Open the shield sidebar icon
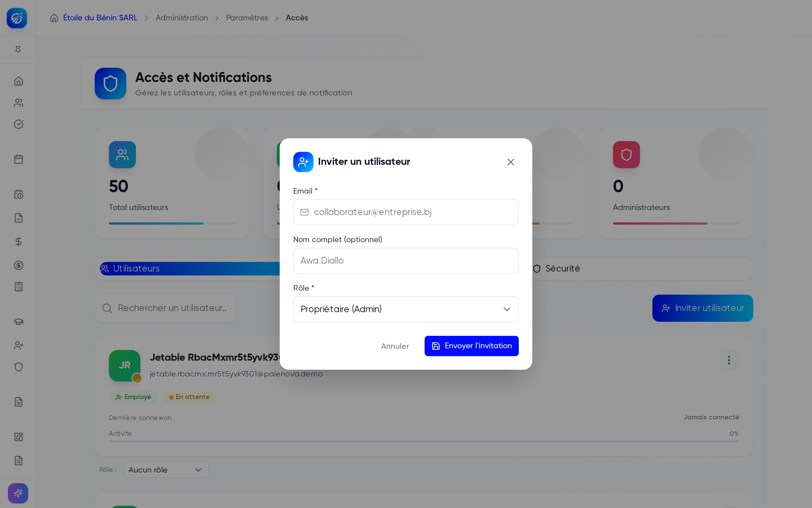This screenshot has height=508, width=812. point(18,367)
